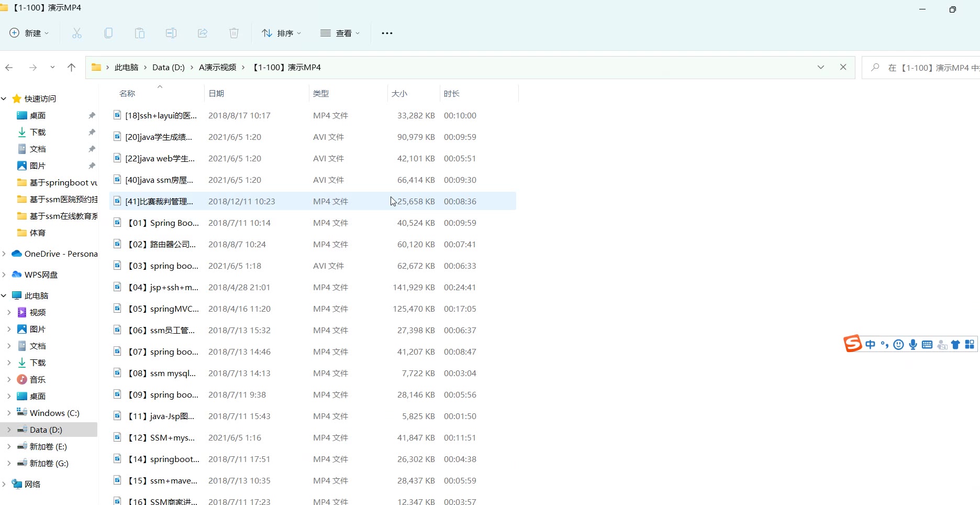This screenshot has height=505, width=980.
Task: Sort files by 大小 column header
Action: [399, 93]
